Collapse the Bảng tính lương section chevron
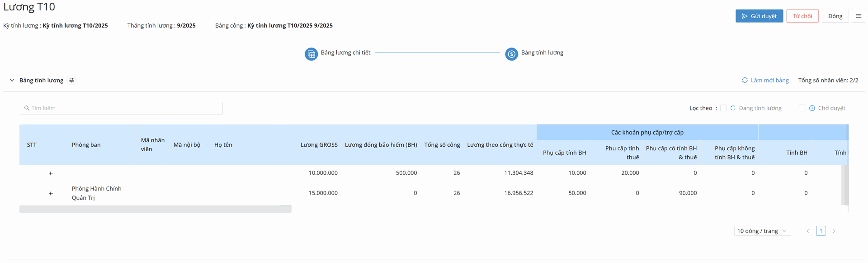Image resolution: width=868 pixels, height=263 pixels. pyautogui.click(x=12, y=81)
